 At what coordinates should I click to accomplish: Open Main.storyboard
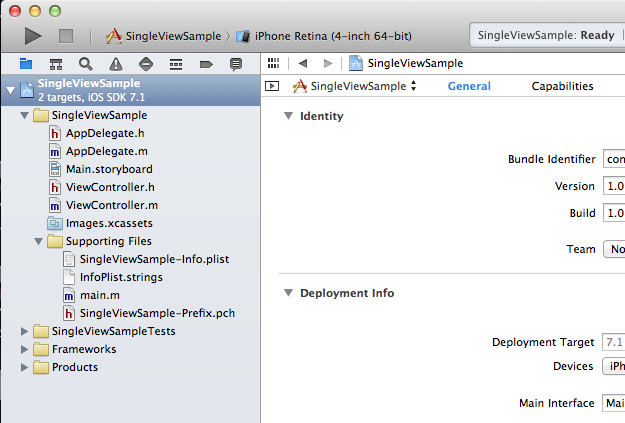click(x=109, y=169)
